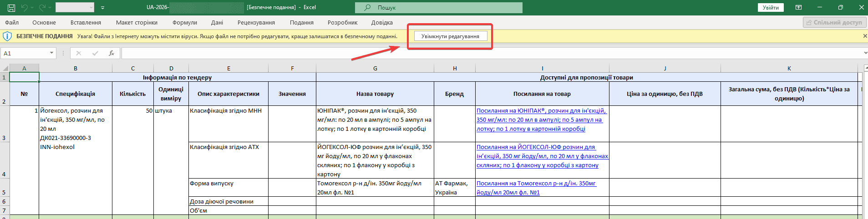The width and height of the screenshot is (868, 219).
Task: Open link to ЮНІПАК product
Action: click(542, 119)
